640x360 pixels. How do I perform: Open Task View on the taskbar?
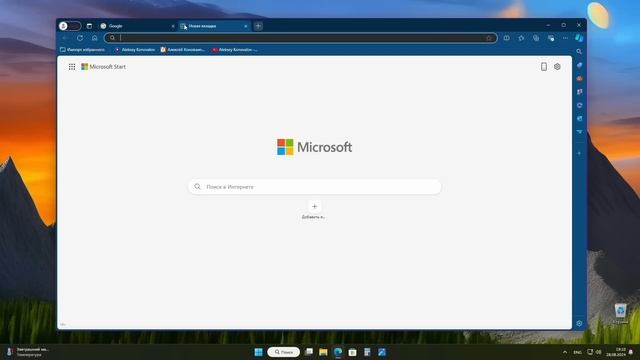tap(309, 352)
